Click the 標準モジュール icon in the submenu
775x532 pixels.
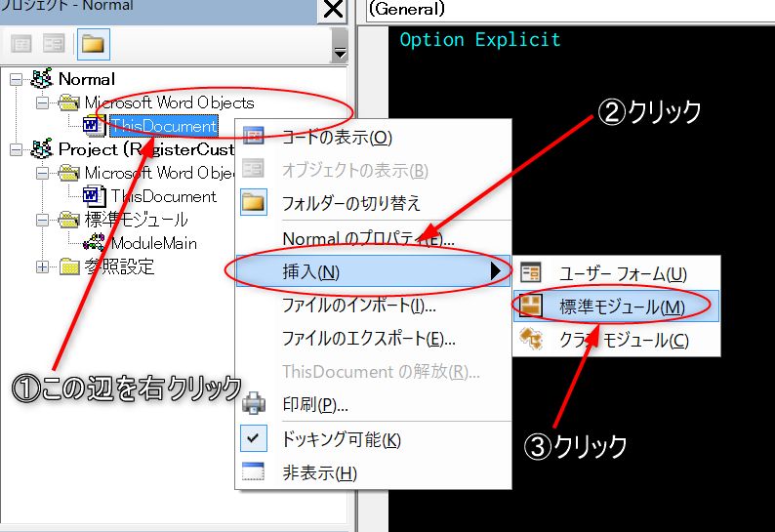pyautogui.click(x=531, y=306)
